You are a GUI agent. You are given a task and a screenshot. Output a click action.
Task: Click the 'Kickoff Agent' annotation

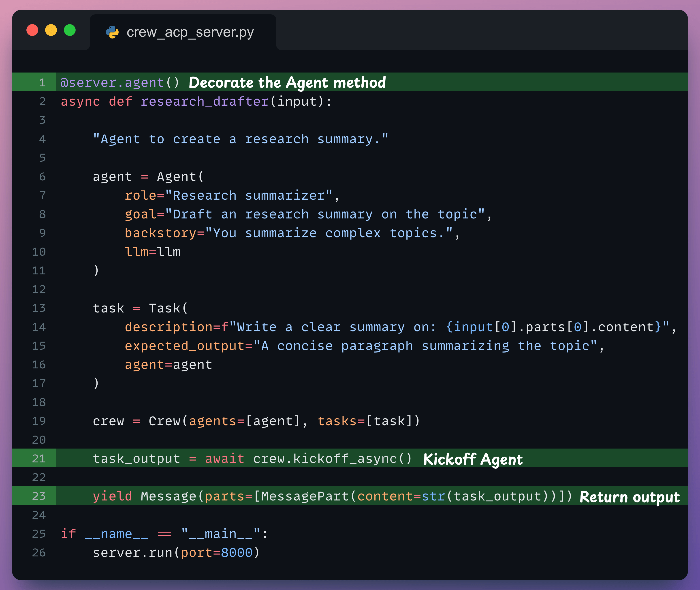pos(473,459)
